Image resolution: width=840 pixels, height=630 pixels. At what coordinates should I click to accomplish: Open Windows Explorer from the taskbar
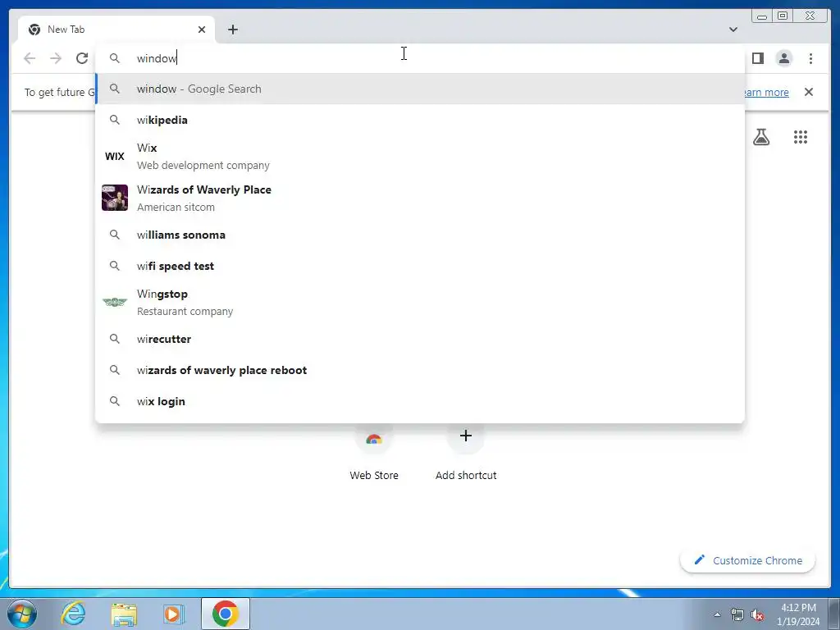pyautogui.click(x=124, y=614)
